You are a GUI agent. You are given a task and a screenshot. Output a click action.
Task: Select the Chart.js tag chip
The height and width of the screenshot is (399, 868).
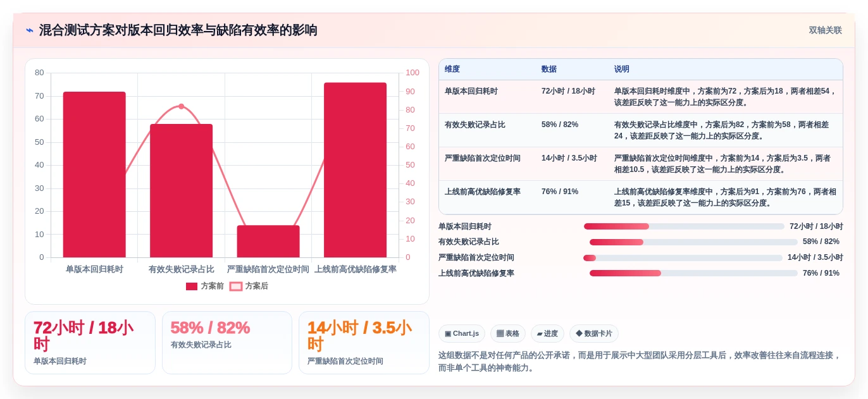462,334
